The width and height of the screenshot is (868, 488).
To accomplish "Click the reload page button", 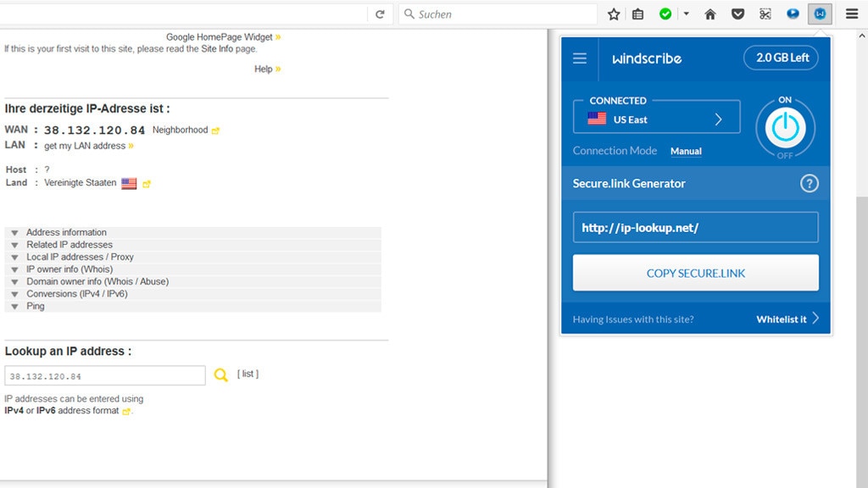I will (380, 14).
